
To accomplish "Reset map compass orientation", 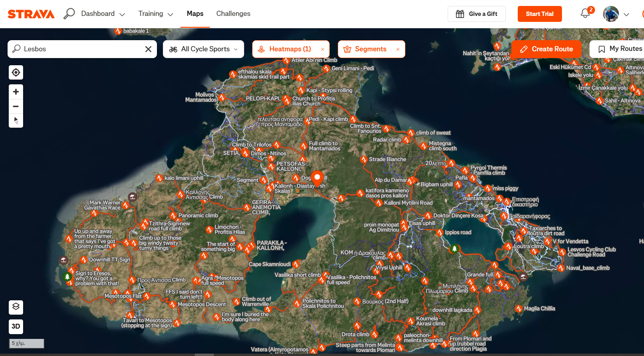I will 16,121.
